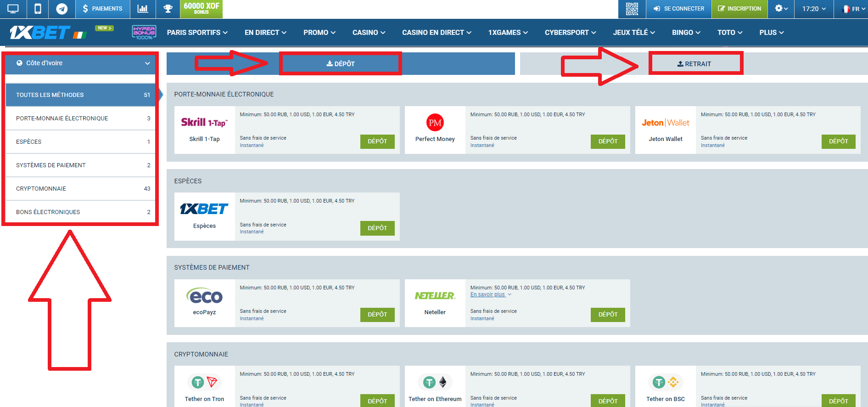This screenshot has height=407, width=868.
Task: Open the QR code icon
Action: click(x=632, y=9)
